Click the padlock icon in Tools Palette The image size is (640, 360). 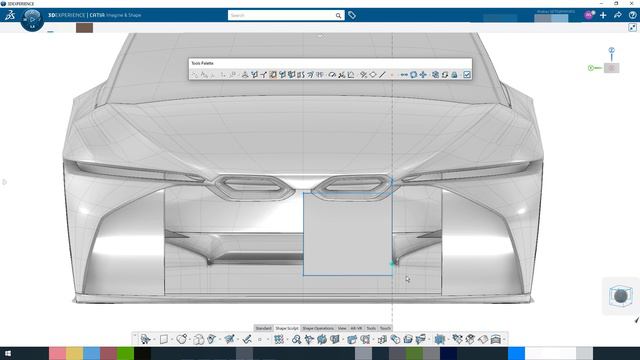pyautogui.click(x=454, y=75)
